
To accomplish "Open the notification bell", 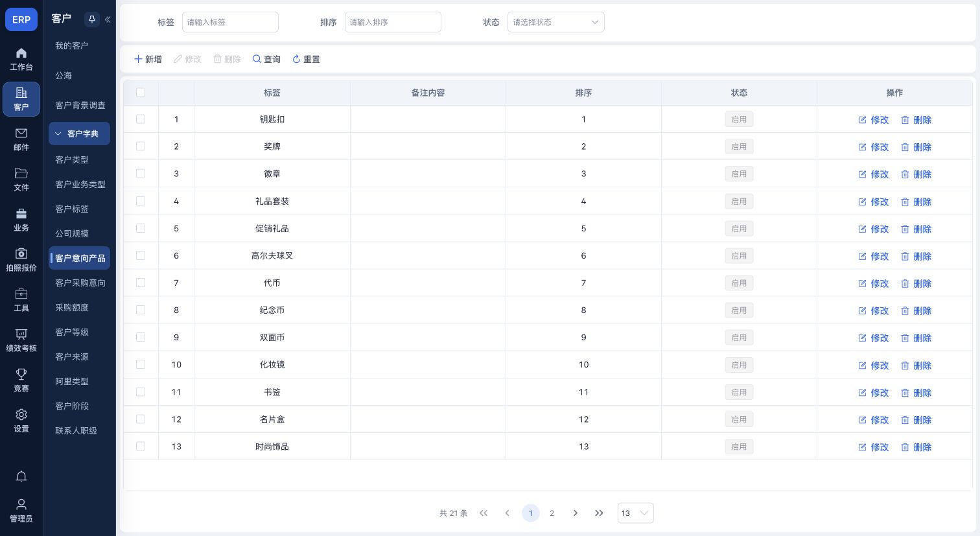I will click(x=21, y=477).
